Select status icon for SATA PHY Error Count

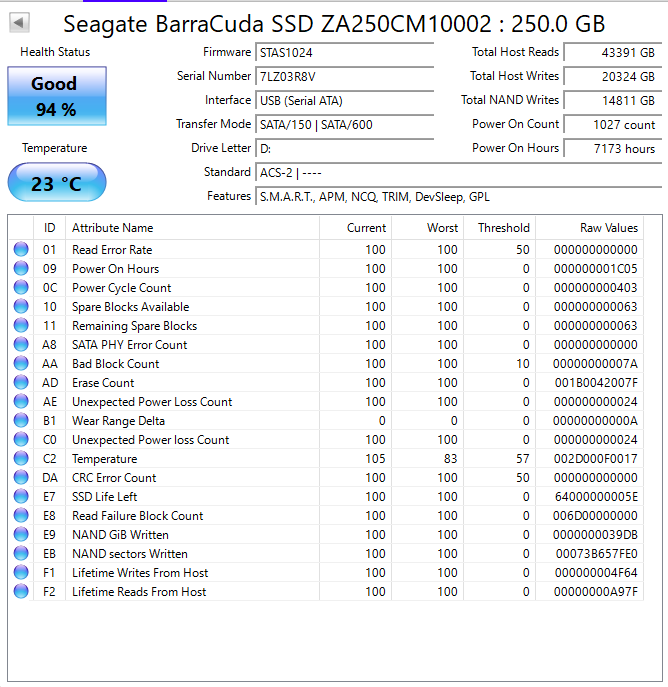(21, 344)
